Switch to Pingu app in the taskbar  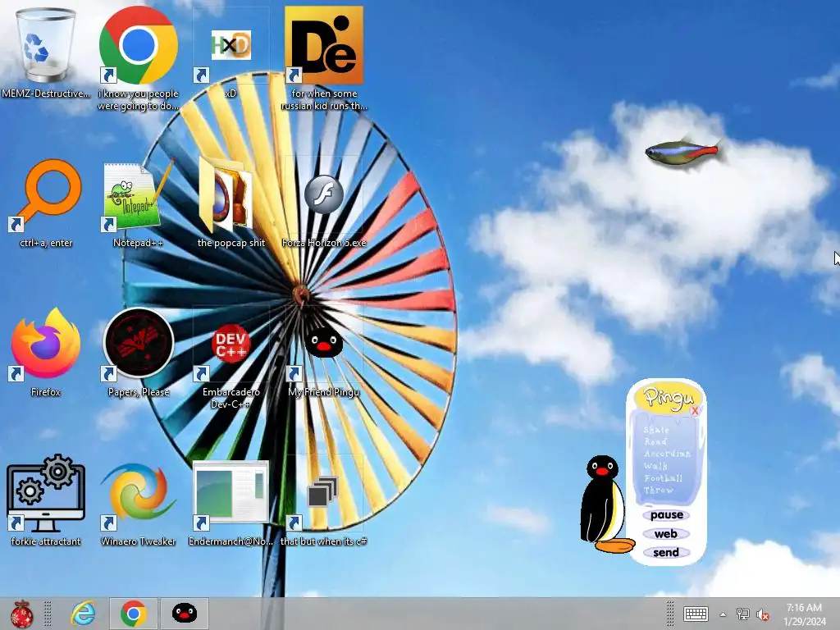[185, 614]
